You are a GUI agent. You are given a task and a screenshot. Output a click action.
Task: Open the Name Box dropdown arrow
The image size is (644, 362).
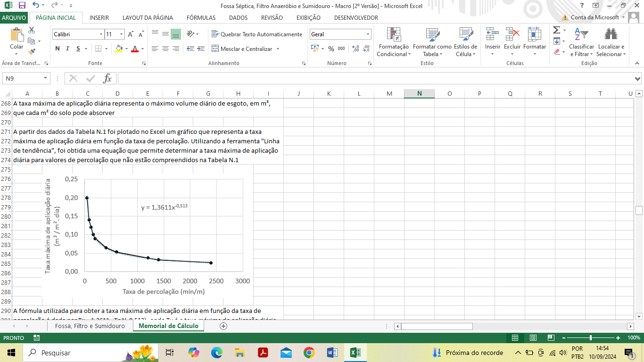(x=46, y=78)
